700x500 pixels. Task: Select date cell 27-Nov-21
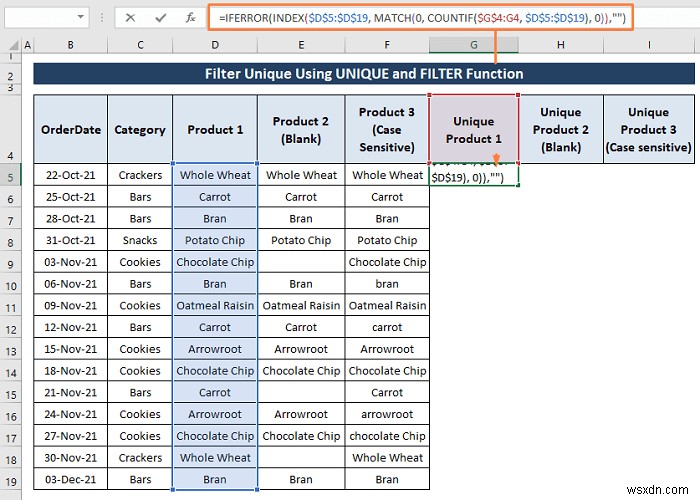pos(71,436)
